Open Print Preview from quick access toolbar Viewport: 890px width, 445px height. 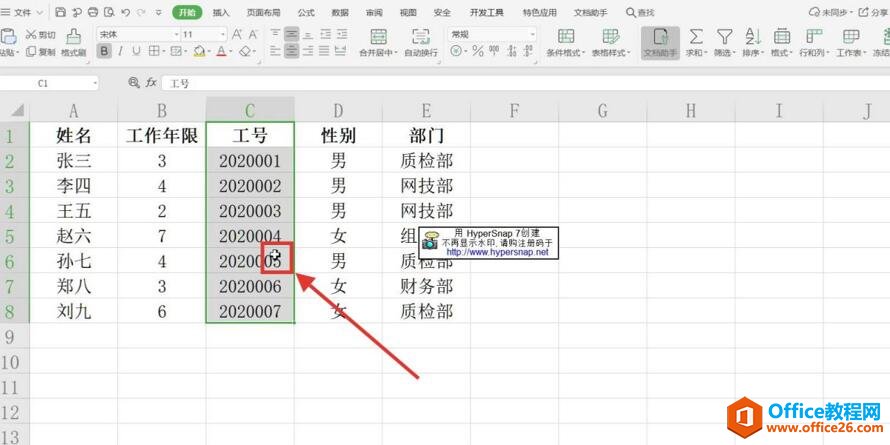[109, 12]
